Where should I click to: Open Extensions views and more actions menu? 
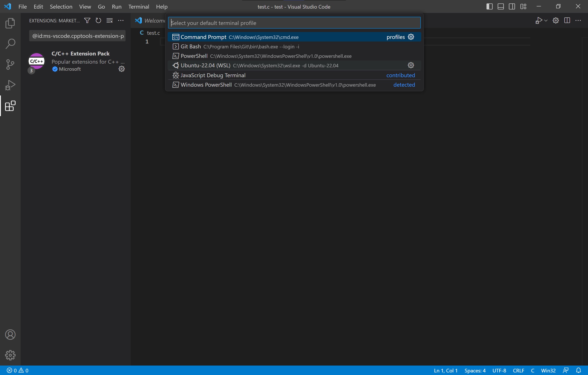click(121, 20)
